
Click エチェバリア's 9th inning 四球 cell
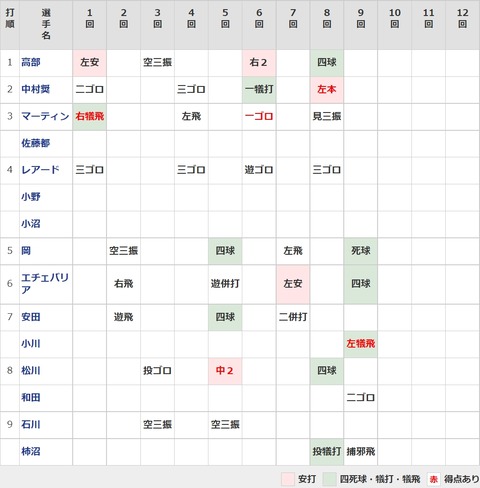point(361,284)
